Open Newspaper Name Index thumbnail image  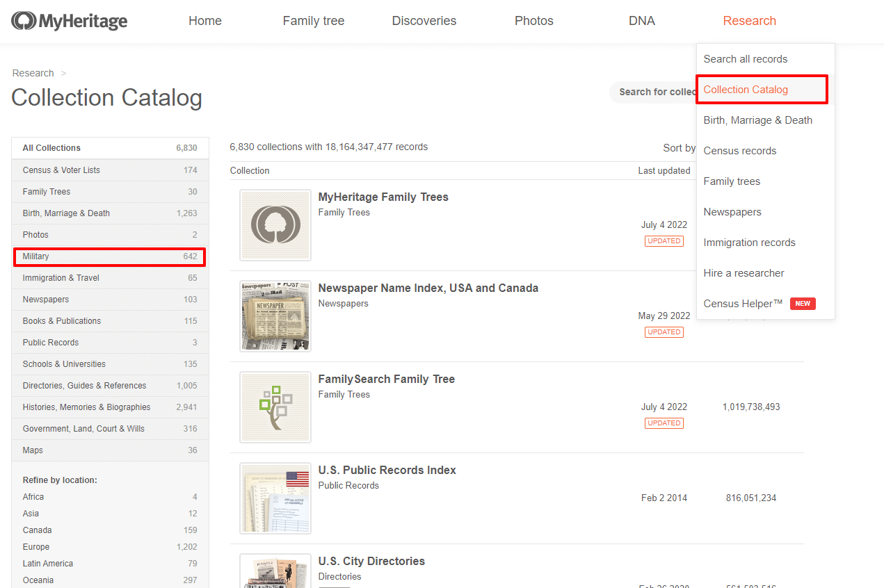[275, 316]
